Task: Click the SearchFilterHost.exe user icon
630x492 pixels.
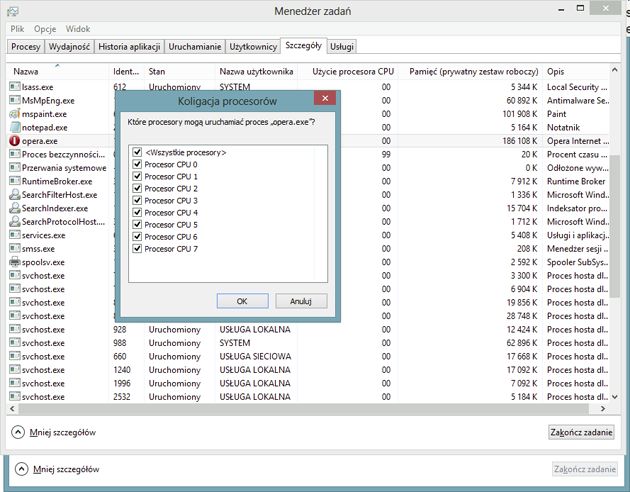Action: coord(15,194)
